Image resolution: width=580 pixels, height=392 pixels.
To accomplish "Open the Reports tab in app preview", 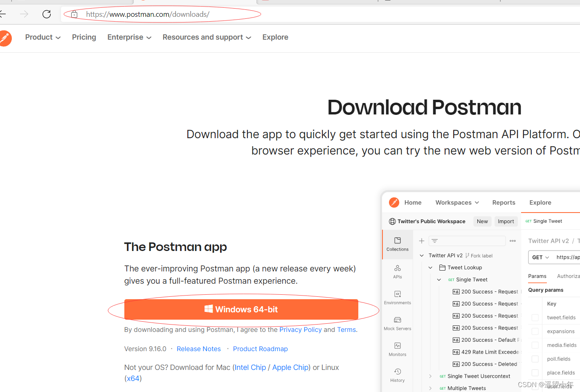I will tap(504, 202).
